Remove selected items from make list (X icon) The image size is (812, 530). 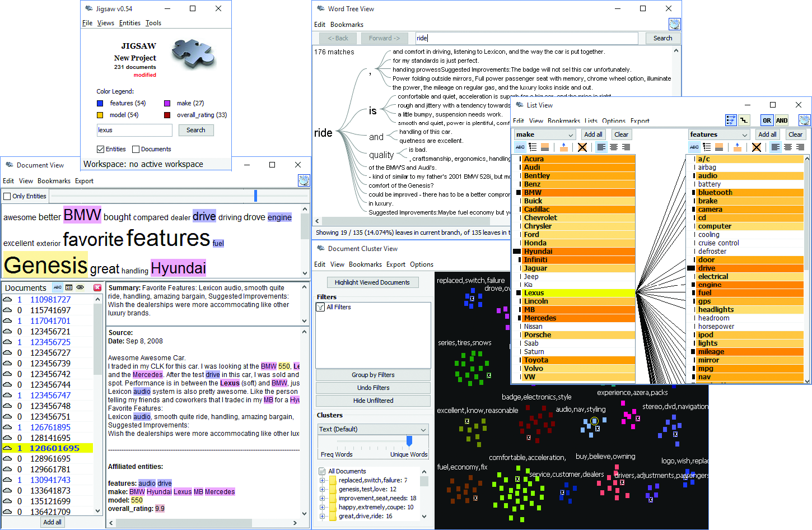click(582, 147)
